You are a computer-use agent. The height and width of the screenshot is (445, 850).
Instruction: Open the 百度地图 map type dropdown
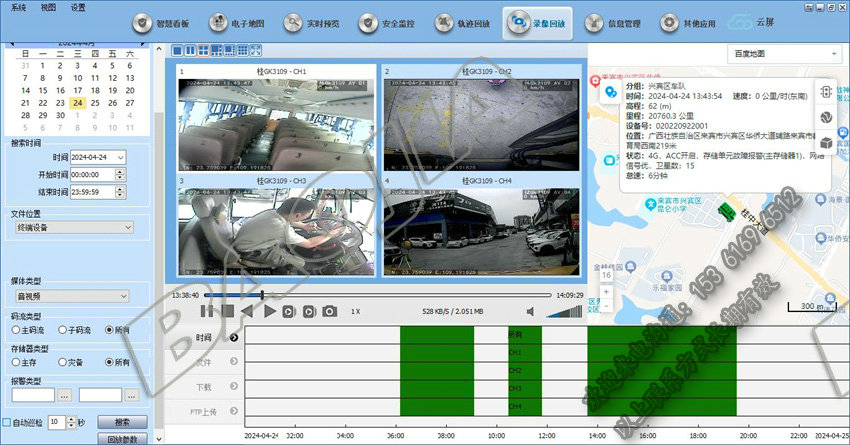pyautogui.click(x=785, y=53)
